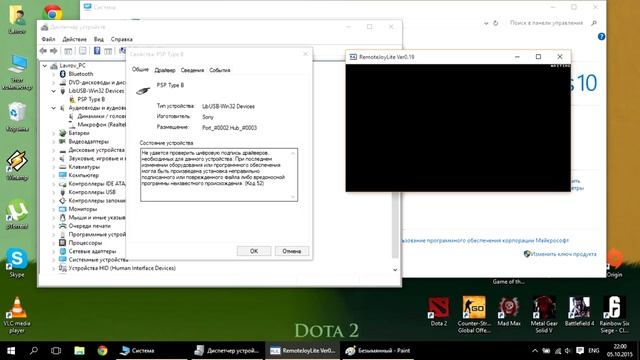The width and height of the screenshot is (640, 360).
Task: Click the blue Help toolbar icon in Device Manager
Action: (97, 51)
